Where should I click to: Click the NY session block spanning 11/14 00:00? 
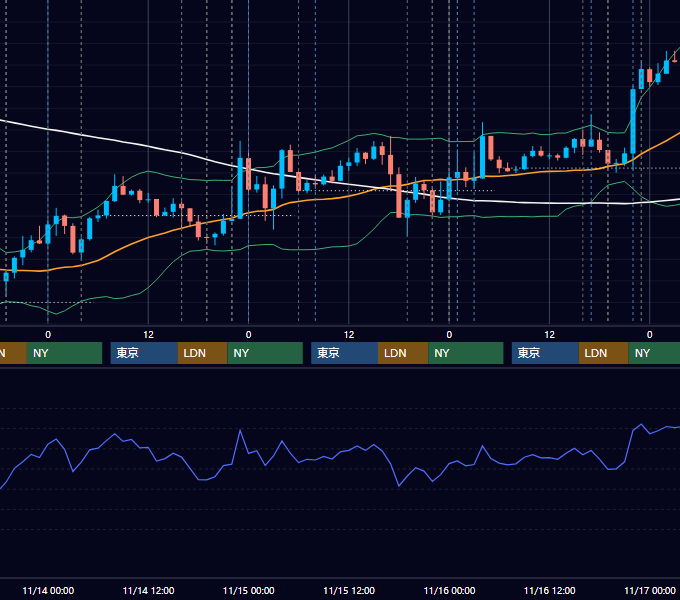(64, 353)
